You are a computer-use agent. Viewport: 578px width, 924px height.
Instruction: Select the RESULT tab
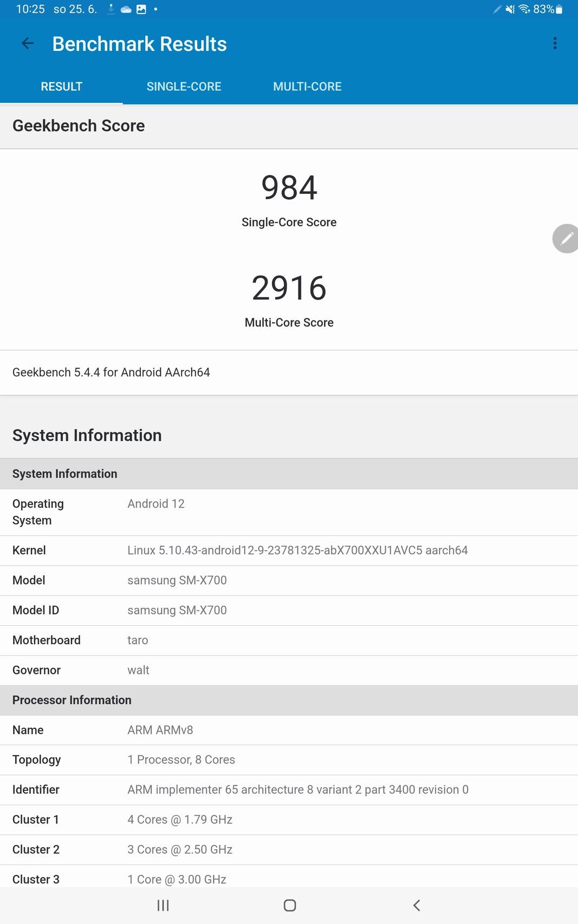tap(61, 87)
